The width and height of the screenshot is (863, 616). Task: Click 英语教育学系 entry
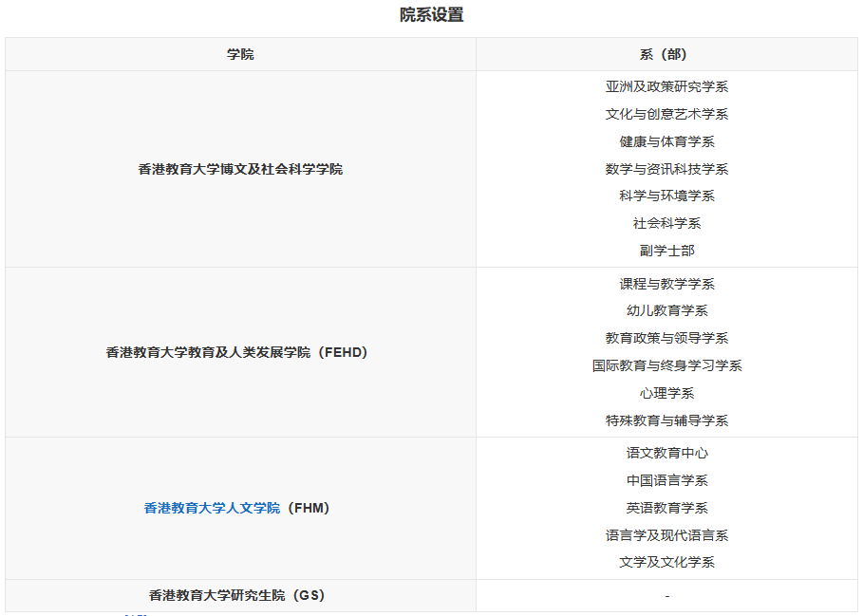[x=666, y=508]
